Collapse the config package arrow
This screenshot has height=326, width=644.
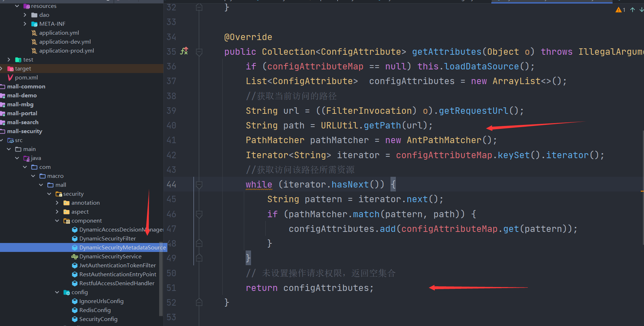tap(57, 292)
